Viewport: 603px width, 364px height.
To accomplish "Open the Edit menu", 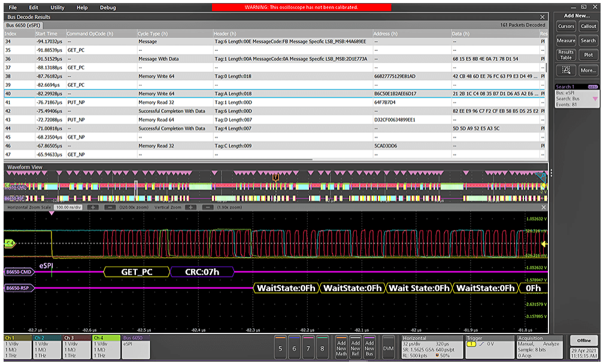I will click(x=34, y=7).
